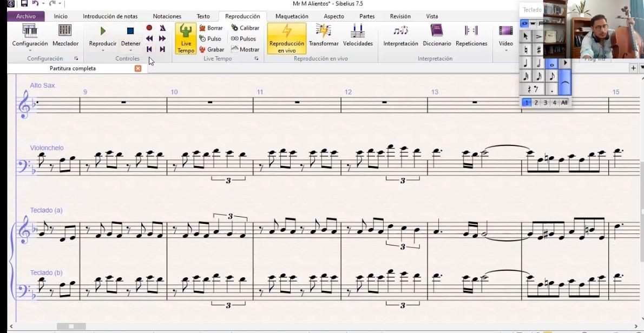Open the Velocidades tool

click(x=358, y=36)
